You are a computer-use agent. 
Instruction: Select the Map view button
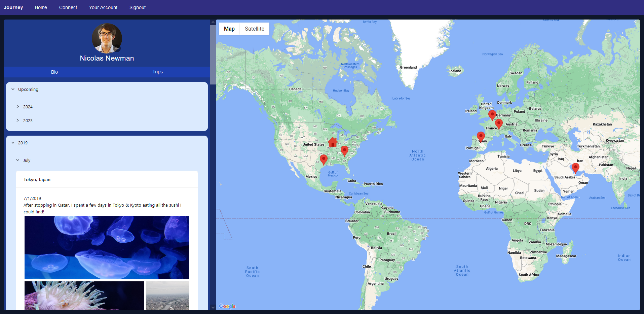tap(229, 29)
